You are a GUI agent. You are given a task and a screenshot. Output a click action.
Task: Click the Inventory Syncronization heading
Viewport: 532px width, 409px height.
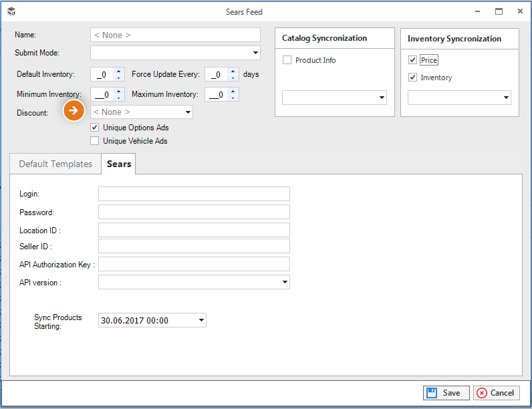point(454,39)
